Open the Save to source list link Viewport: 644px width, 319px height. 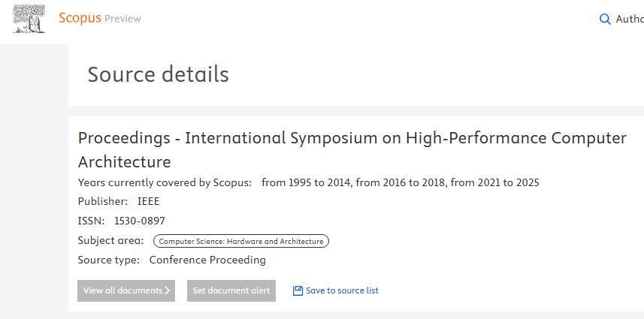point(342,290)
